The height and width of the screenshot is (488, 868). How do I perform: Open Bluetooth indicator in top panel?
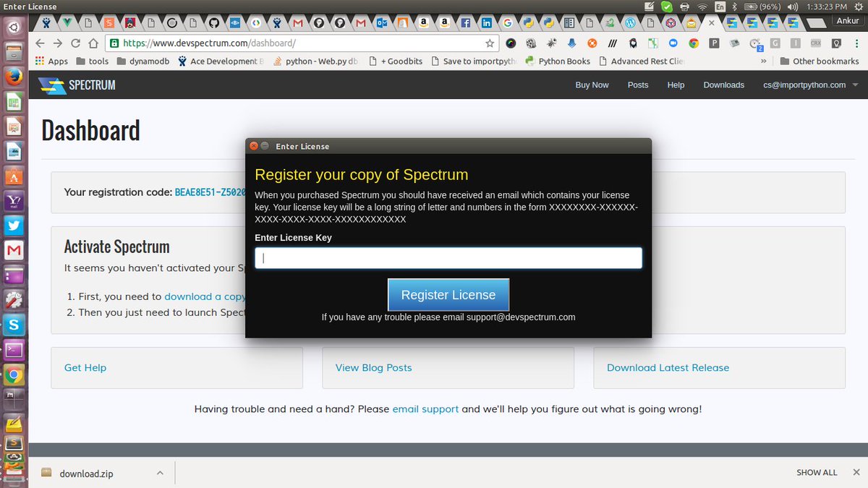[736, 7]
